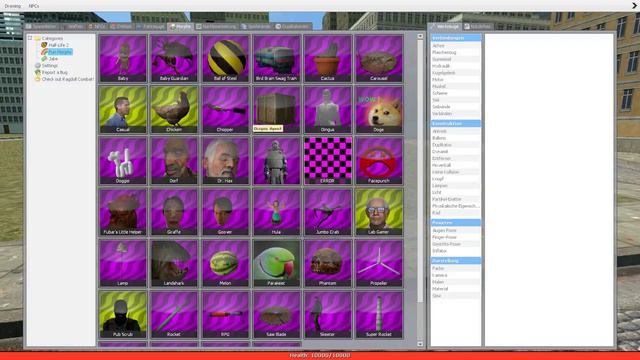Switch to the Morphs tab
Screen dimensions: 640x360
coord(180,27)
